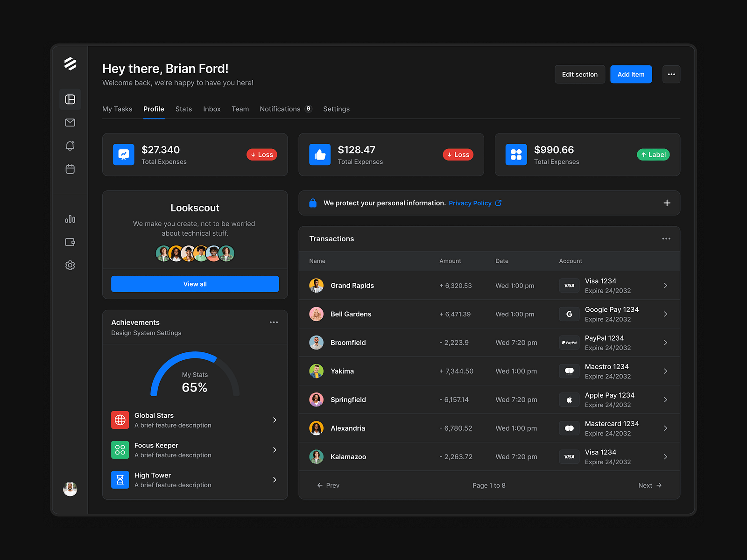Image resolution: width=747 pixels, height=560 pixels.
Task: Click the Lookscout team avatars group
Action: point(195,253)
